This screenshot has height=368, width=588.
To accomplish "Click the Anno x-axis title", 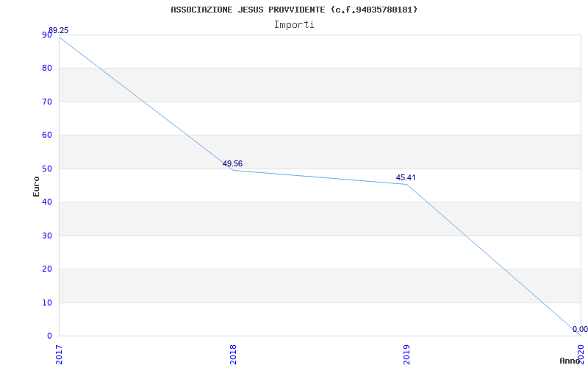I will pos(570,361).
